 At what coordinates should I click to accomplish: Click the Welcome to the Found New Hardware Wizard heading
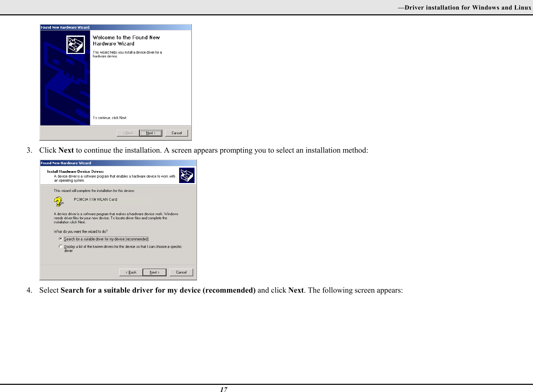[126, 41]
